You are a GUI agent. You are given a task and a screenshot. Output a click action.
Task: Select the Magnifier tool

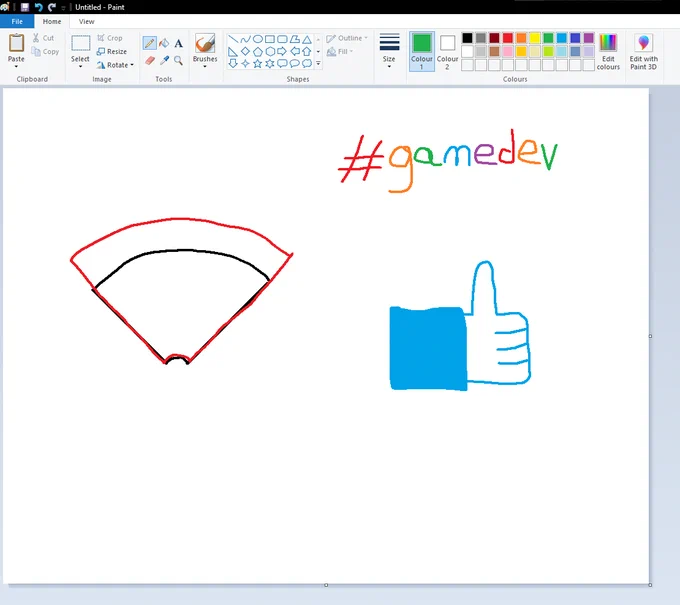(x=178, y=60)
